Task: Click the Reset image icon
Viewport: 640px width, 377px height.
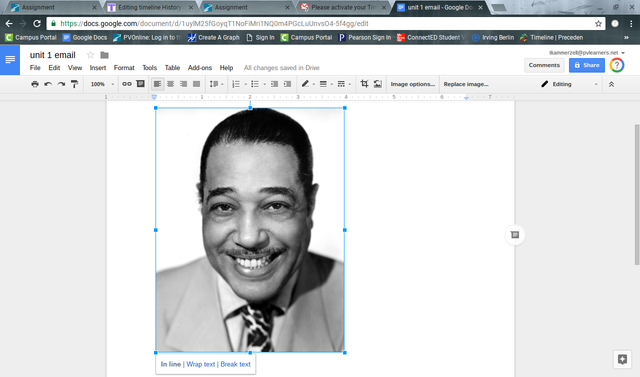Action: coord(378,84)
